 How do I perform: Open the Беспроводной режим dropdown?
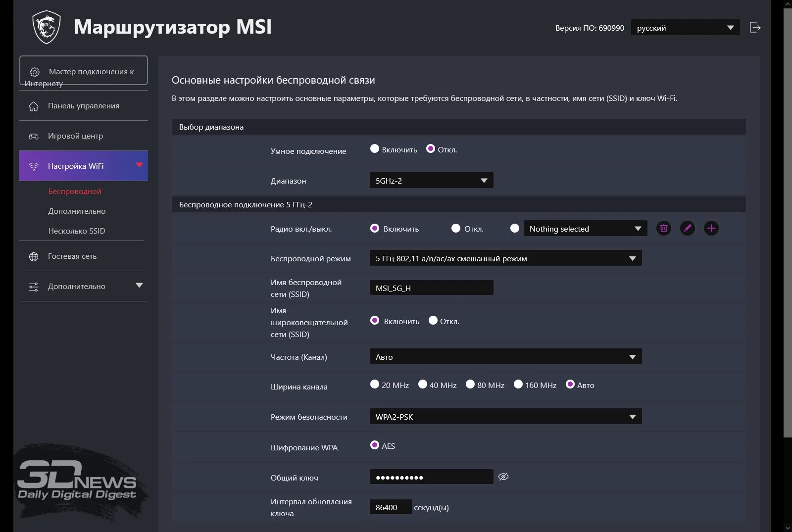point(506,258)
